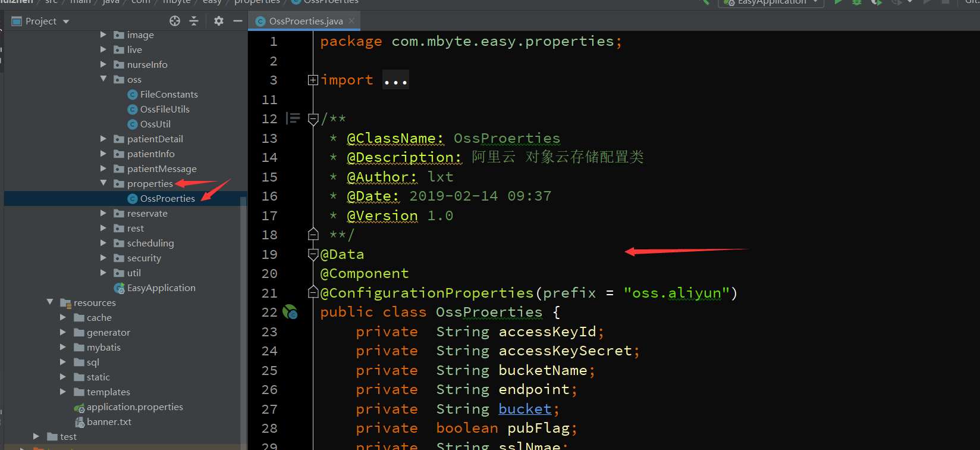Hide the Project tool window
This screenshot has height=450, width=980.
pos(238,21)
